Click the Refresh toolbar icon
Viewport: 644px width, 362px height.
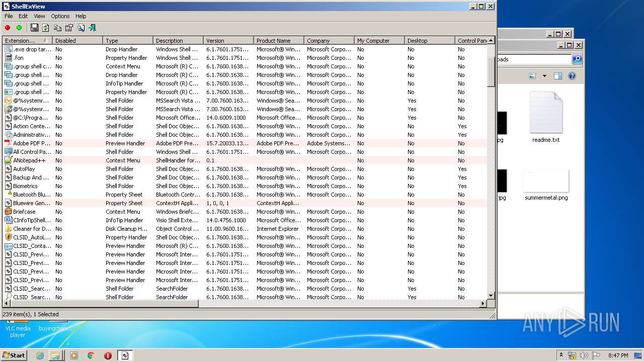pos(46,28)
